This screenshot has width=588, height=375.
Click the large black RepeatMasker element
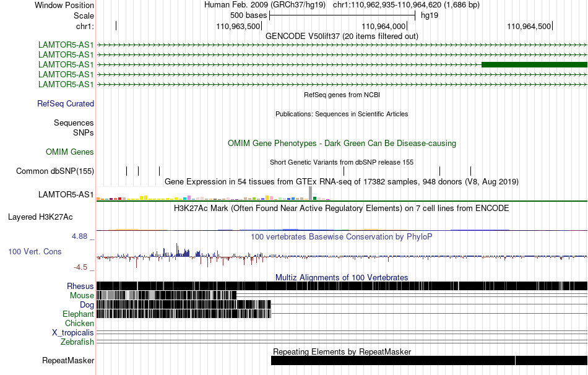393,360
